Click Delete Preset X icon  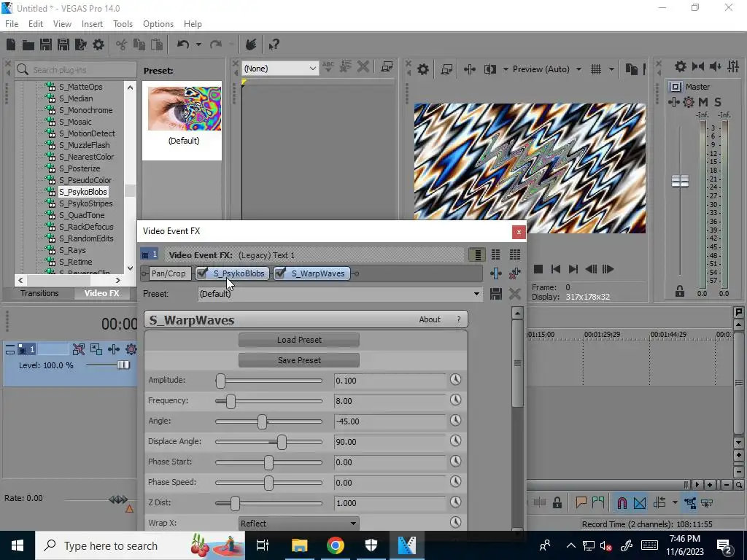click(x=515, y=294)
